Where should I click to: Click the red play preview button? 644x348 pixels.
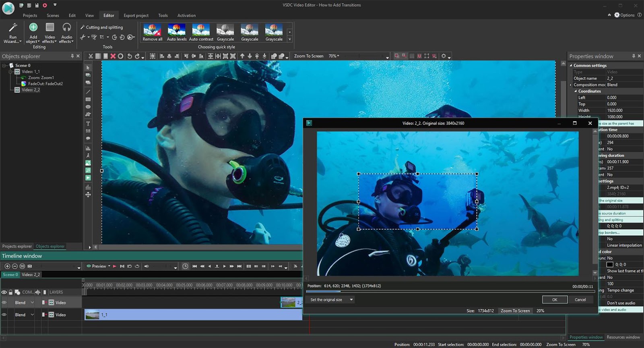pos(115,266)
